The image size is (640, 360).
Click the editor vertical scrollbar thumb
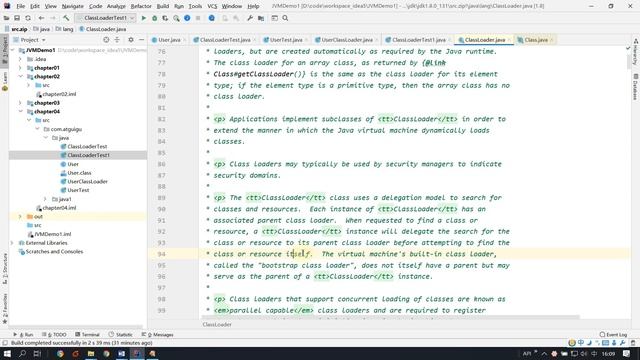pyautogui.click(x=628, y=61)
